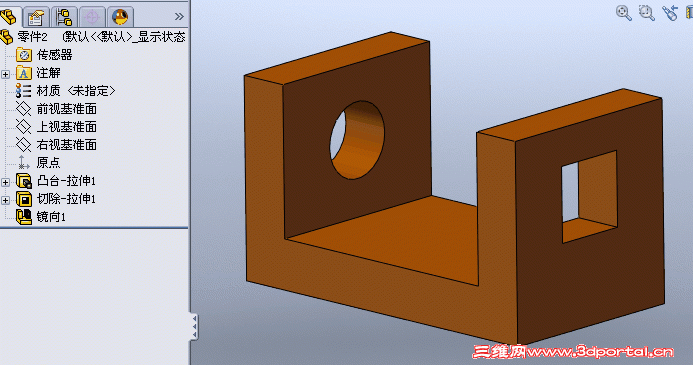Screen dimensions: 693x365
Task: Click the 上视基准面 plane icon
Action: point(23,127)
